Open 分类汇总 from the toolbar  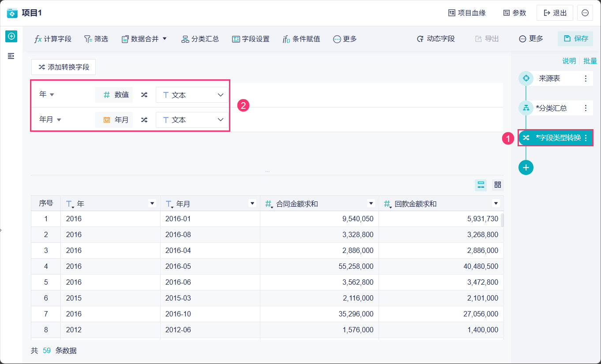coord(200,39)
